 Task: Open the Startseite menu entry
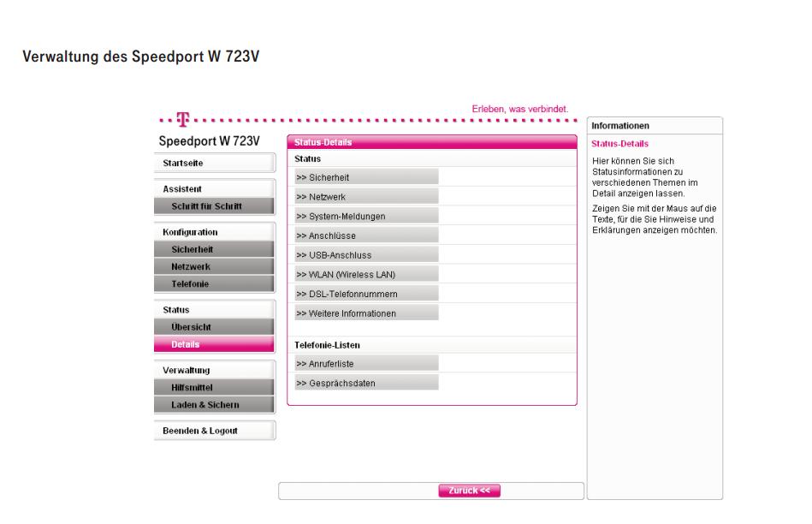point(215,163)
